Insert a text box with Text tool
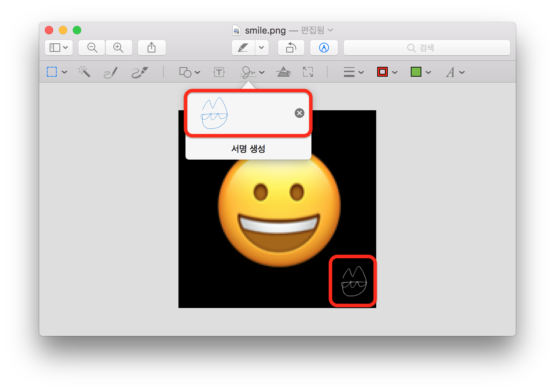This screenshot has height=392, width=555. pyautogui.click(x=219, y=72)
